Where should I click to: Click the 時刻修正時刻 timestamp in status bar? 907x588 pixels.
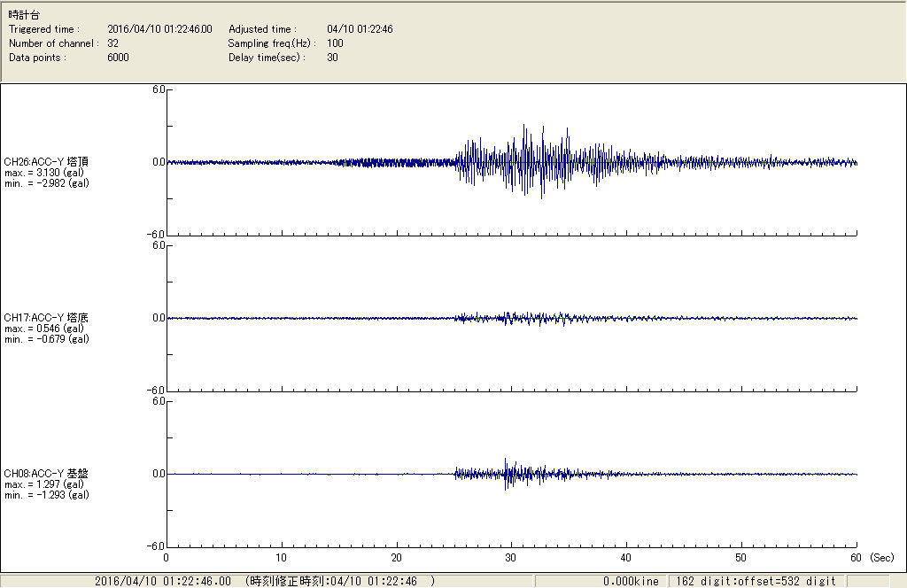(x=339, y=581)
